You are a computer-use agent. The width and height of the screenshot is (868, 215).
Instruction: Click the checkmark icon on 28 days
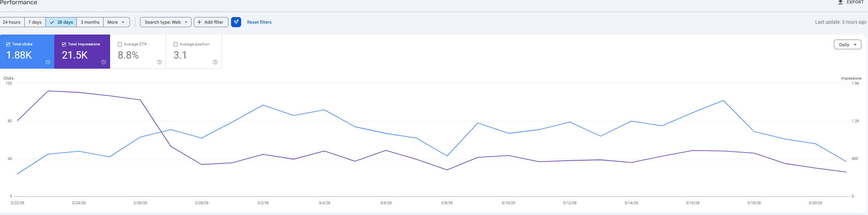point(52,22)
